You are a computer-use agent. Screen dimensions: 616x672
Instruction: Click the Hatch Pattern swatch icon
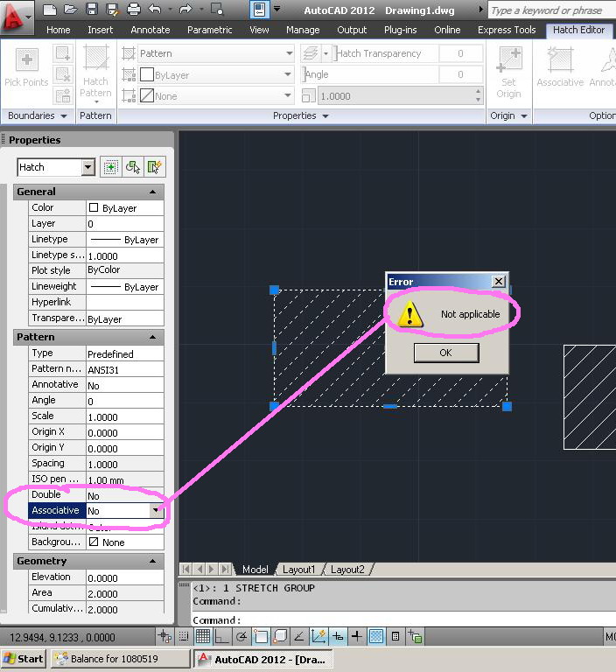96,59
